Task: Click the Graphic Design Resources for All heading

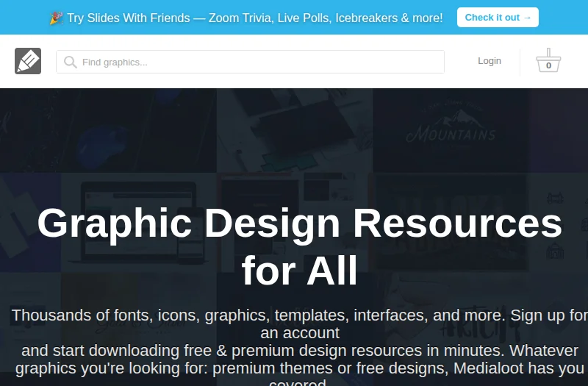Action: (299, 246)
